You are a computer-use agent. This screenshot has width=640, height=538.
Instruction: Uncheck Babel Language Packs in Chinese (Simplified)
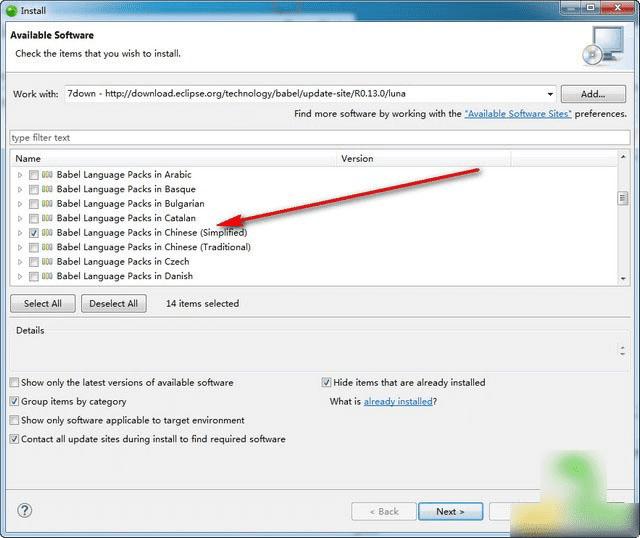coord(34,233)
